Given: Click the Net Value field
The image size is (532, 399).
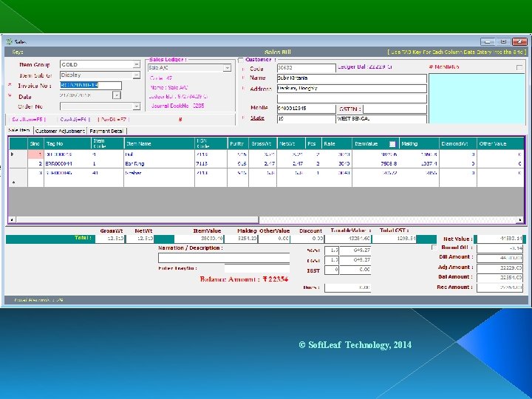Looking at the screenshot, I should click(x=499, y=239).
